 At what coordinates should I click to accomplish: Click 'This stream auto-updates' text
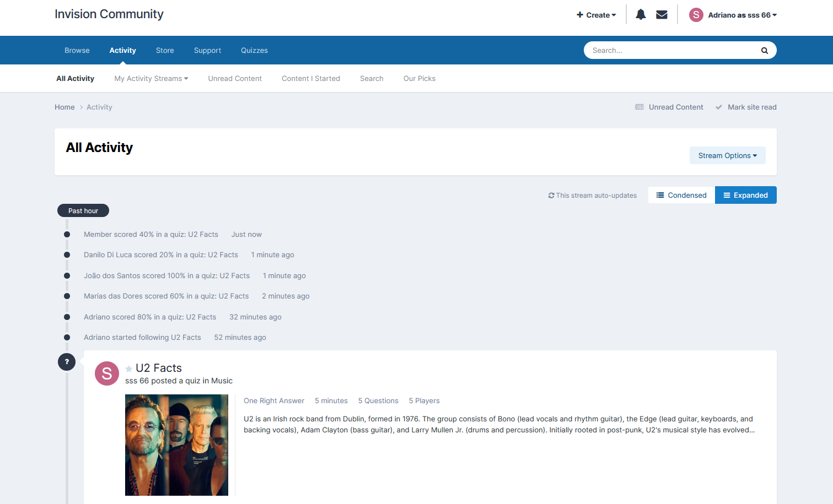pyautogui.click(x=592, y=196)
